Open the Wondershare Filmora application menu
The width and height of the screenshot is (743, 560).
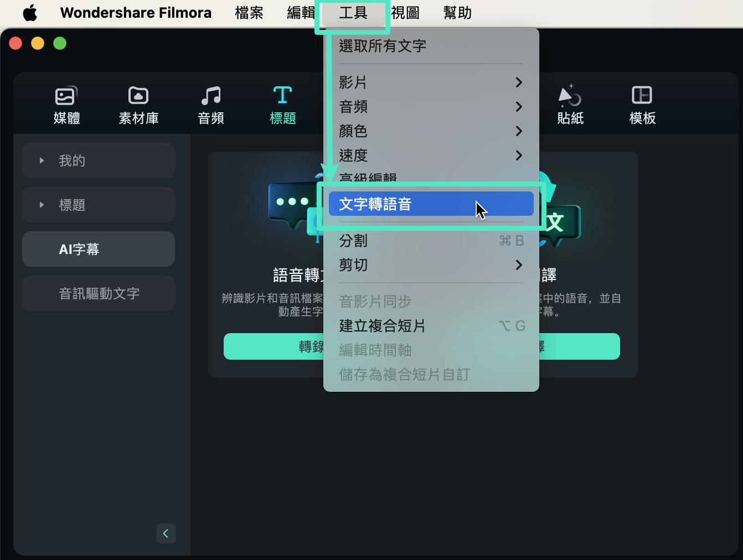click(x=136, y=13)
